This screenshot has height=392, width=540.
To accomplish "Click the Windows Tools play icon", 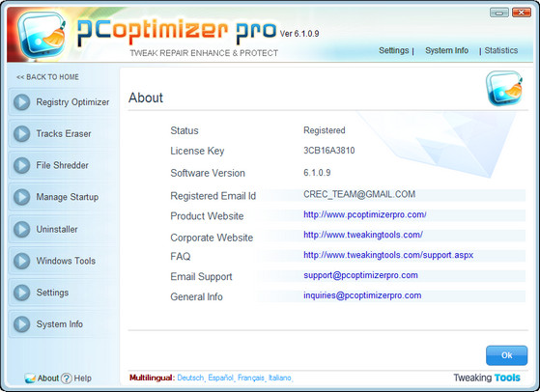I will point(21,261).
